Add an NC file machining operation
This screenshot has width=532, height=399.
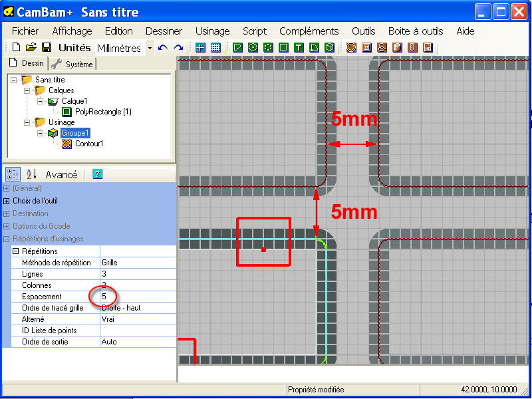428,47
